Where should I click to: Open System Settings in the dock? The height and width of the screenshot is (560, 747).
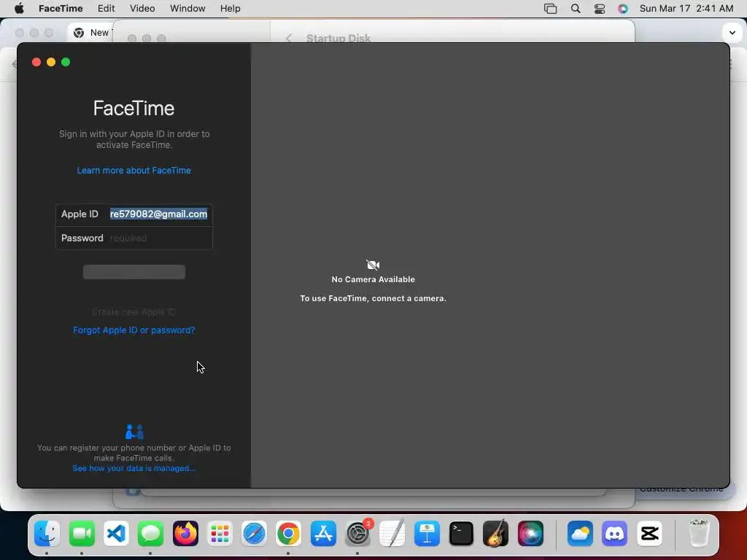[x=357, y=533]
